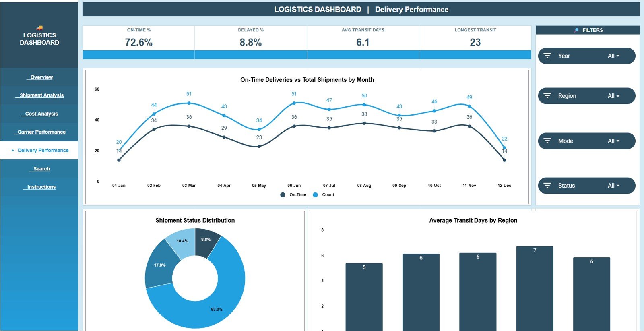Click the On-Time legend marker
644x331 pixels.
click(283, 195)
